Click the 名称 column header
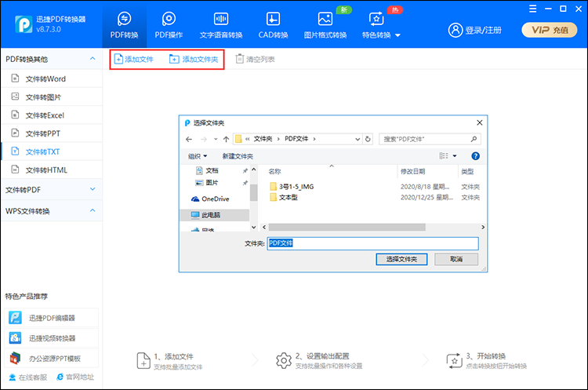The height and width of the screenshot is (390, 588). tap(274, 172)
